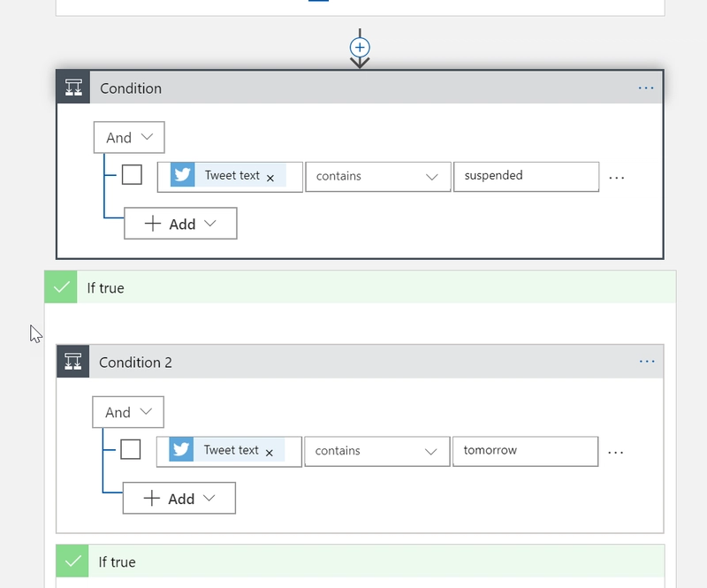
Task: Expand the And dropdown in Condition 2
Action: (128, 412)
